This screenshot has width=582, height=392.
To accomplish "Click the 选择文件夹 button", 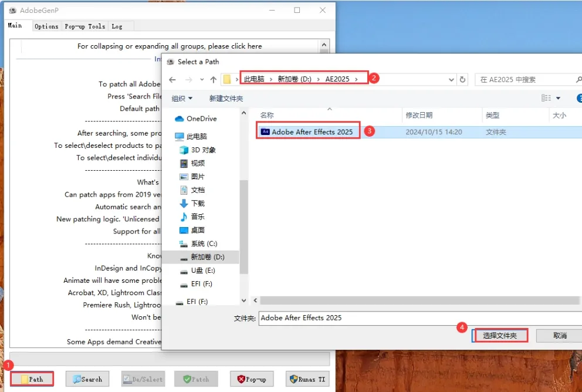I will pos(500,335).
